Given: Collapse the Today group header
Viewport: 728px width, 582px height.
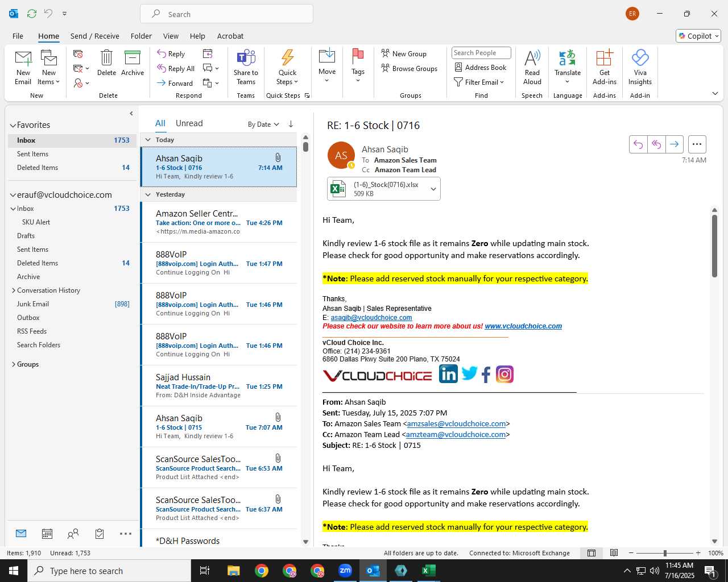Looking at the screenshot, I should pyautogui.click(x=148, y=140).
